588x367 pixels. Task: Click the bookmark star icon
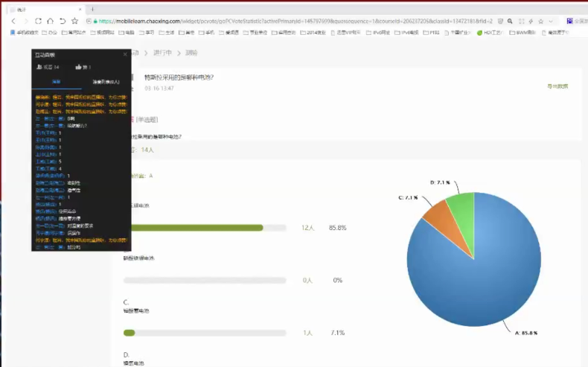[76, 21]
